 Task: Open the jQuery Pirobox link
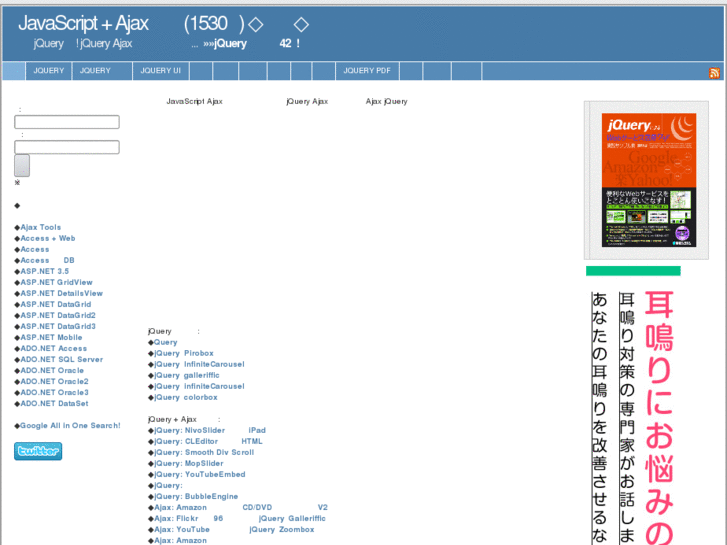[184, 353]
